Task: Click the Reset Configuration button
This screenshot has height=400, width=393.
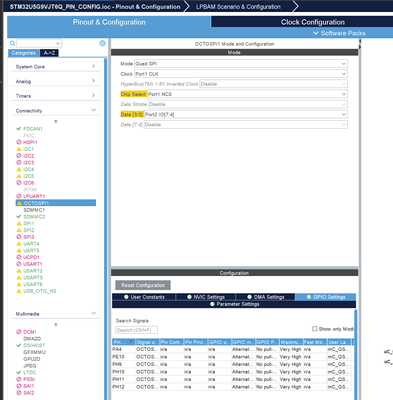Action: (x=143, y=285)
